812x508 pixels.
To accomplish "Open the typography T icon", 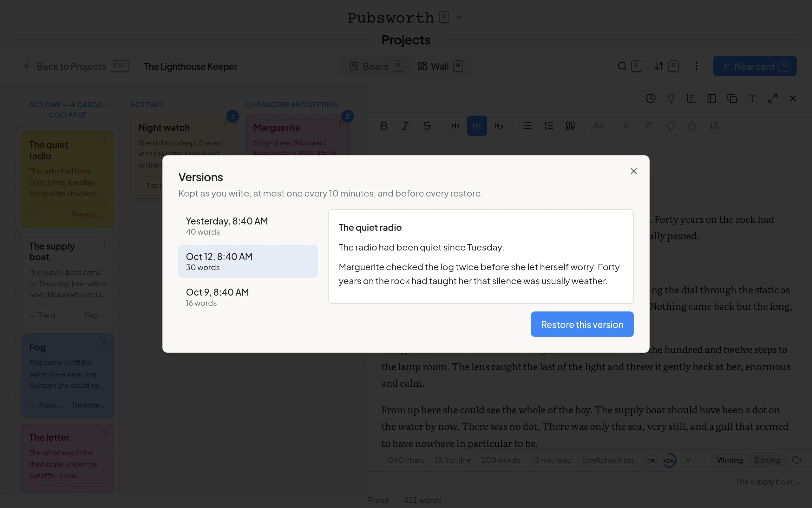I will pos(752,98).
